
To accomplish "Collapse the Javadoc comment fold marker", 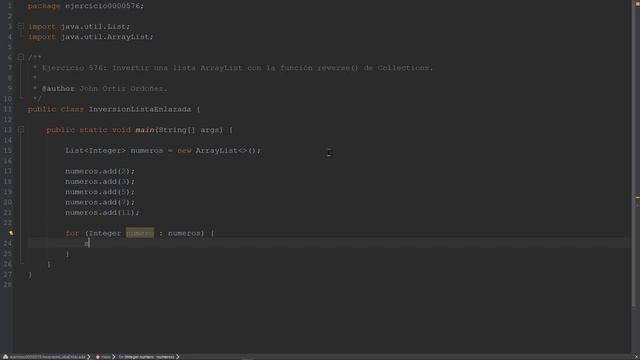I will click(x=20, y=57).
